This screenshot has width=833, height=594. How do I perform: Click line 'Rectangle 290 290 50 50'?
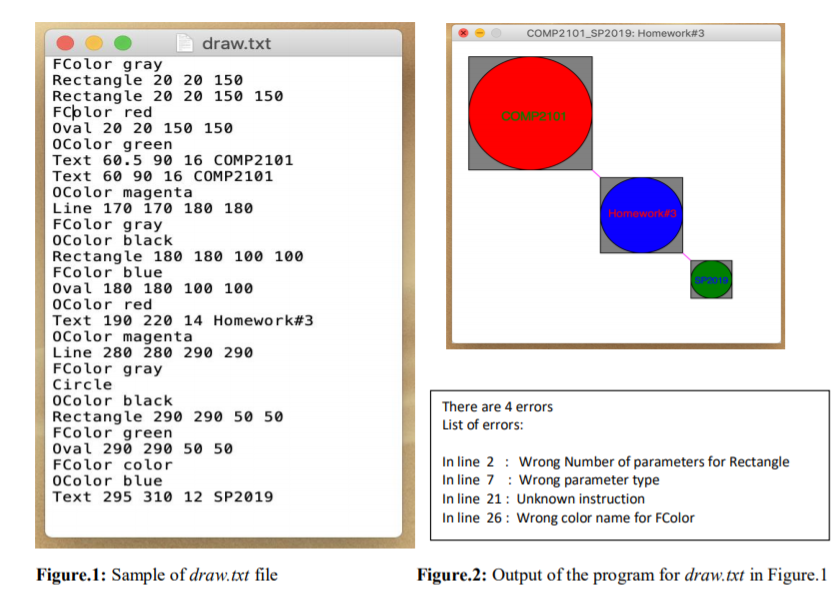click(x=168, y=417)
